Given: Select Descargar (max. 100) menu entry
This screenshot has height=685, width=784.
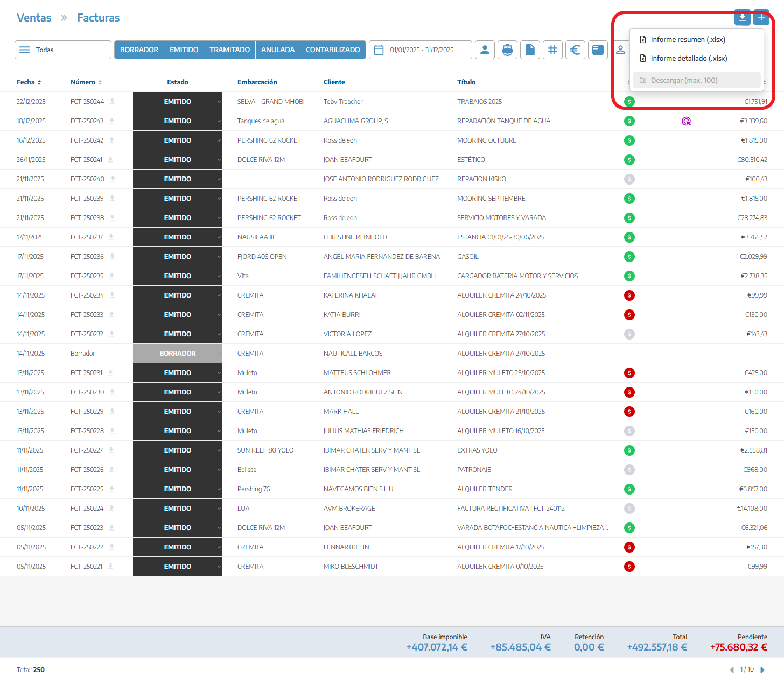Looking at the screenshot, I should [x=697, y=81].
